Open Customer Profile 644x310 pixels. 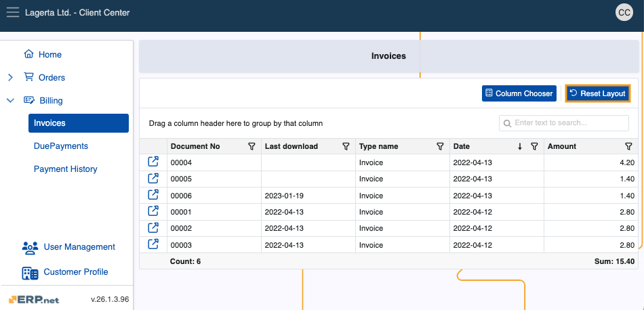pyautogui.click(x=76, y=272)
